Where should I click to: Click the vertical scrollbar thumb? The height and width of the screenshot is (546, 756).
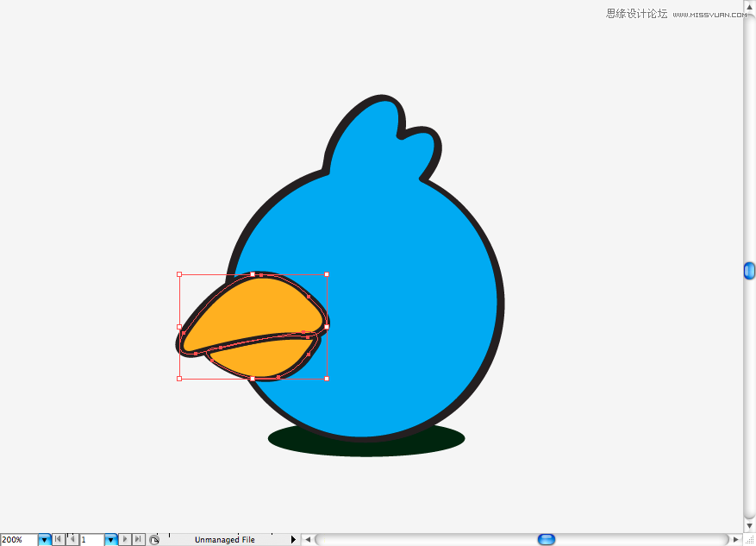point(749,271)
